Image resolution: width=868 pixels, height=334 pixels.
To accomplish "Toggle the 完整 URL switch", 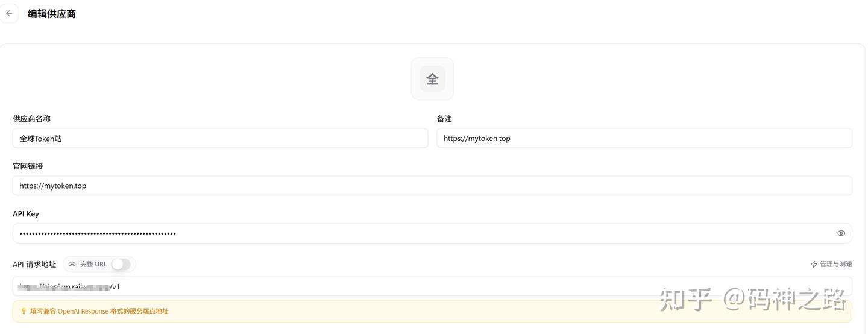I will pyautogui.click(x=121, y=264).
